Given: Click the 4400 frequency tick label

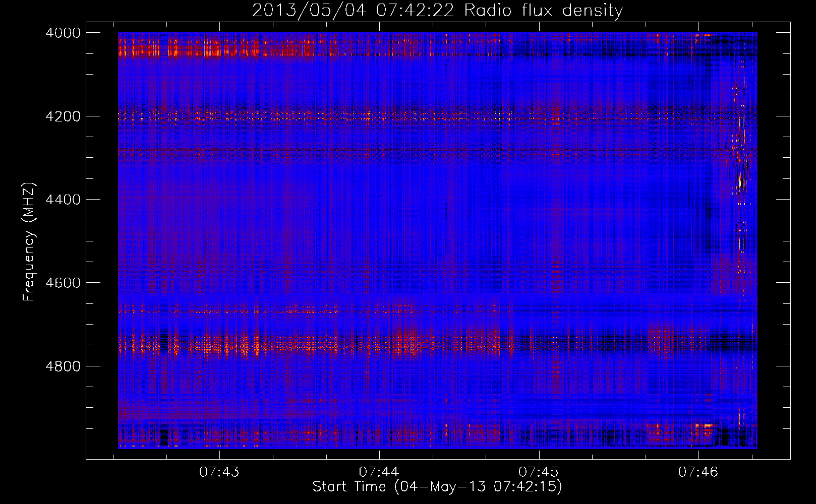Looking at the screenshot, I should pos(63,200).
